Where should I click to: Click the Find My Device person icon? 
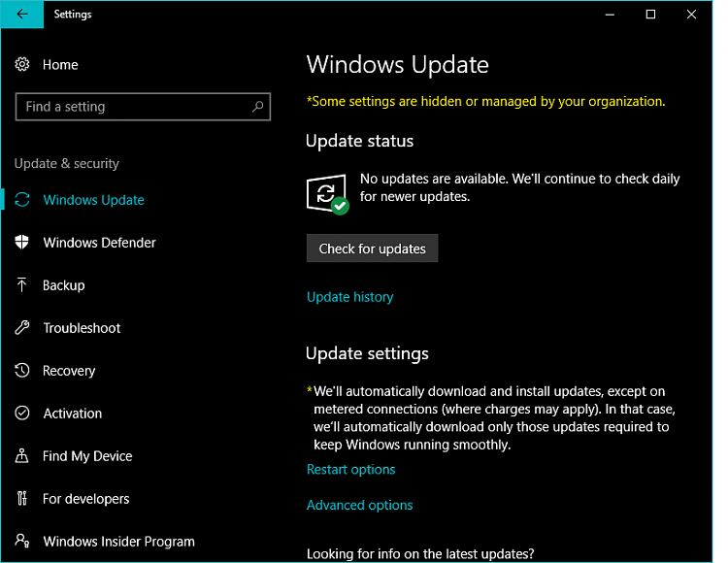[x=21, y=456]
